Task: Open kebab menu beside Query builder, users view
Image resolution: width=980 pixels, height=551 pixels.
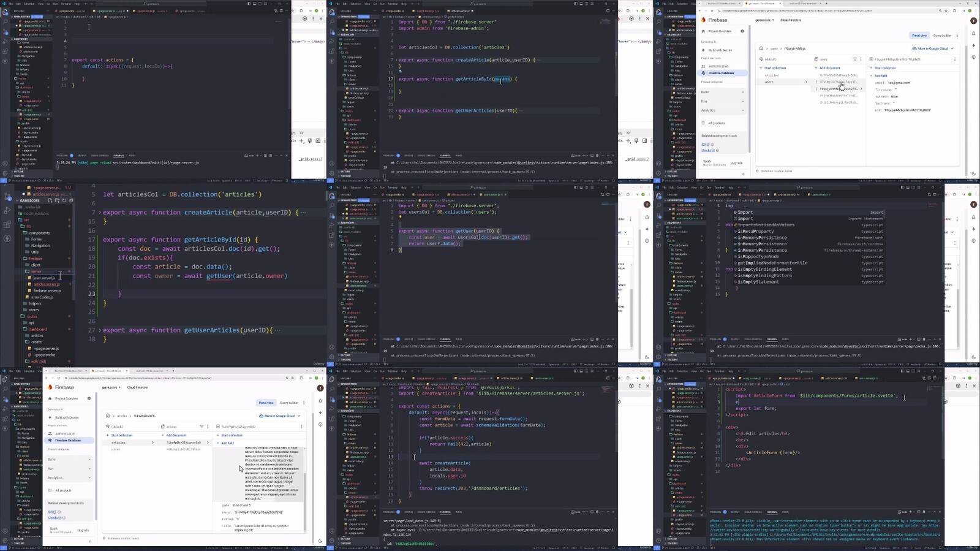Action: click(x=957, y=36)
